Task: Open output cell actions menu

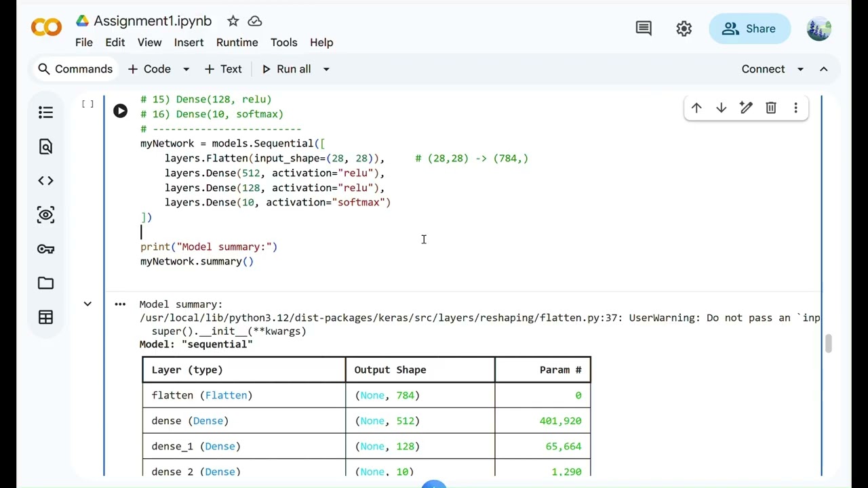Action: click(x=120, y=304)
